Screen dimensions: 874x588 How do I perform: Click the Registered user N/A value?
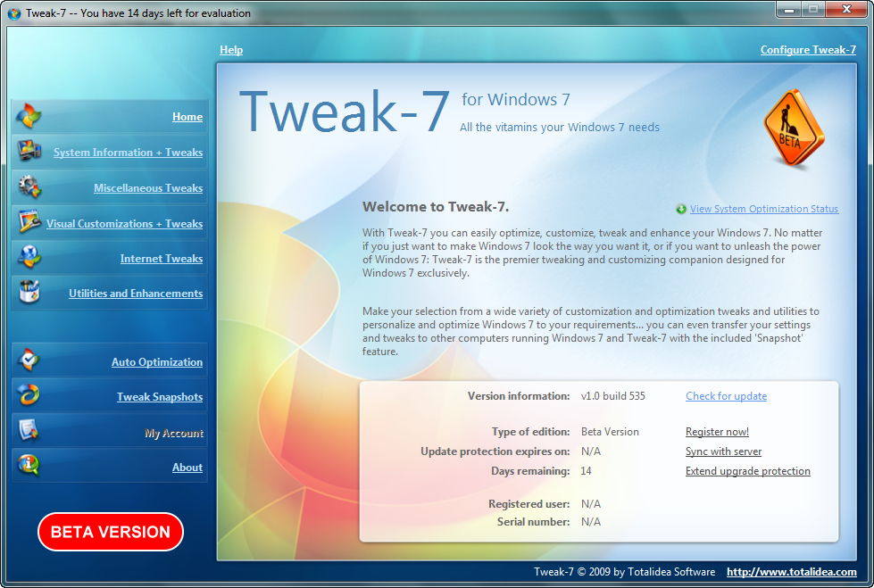click(x=591, y=504)
